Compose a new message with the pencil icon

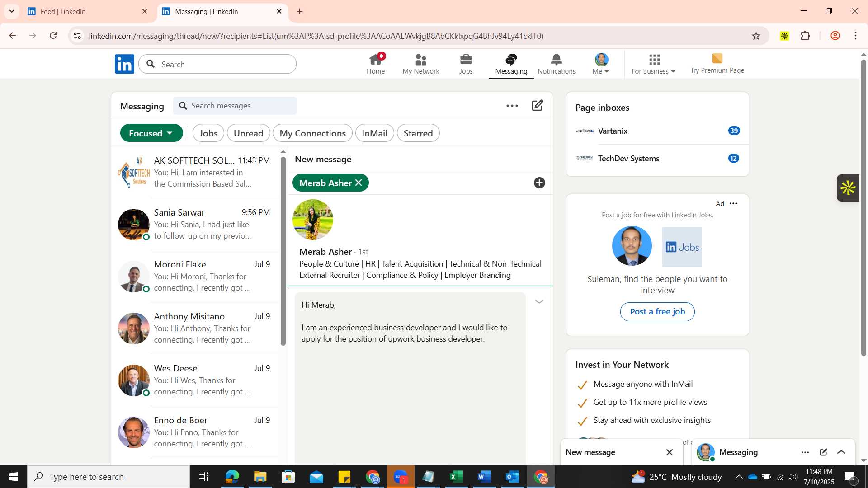coord(538,106)
